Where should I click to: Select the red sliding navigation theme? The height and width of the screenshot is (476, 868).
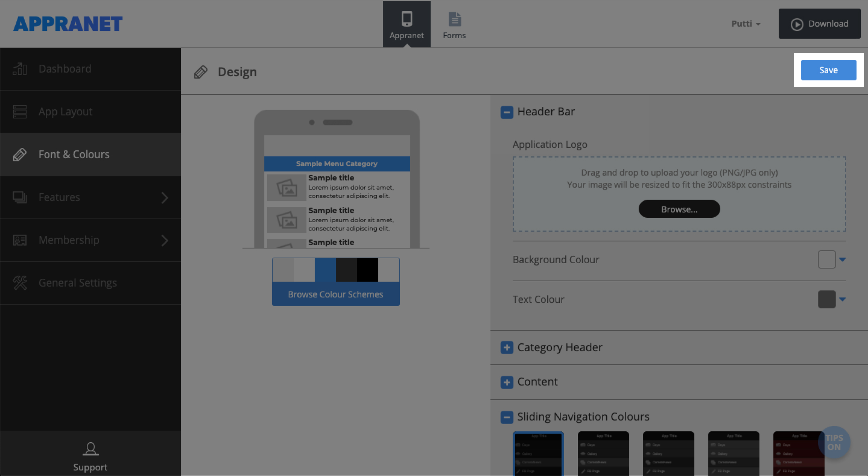coord(798,454)
